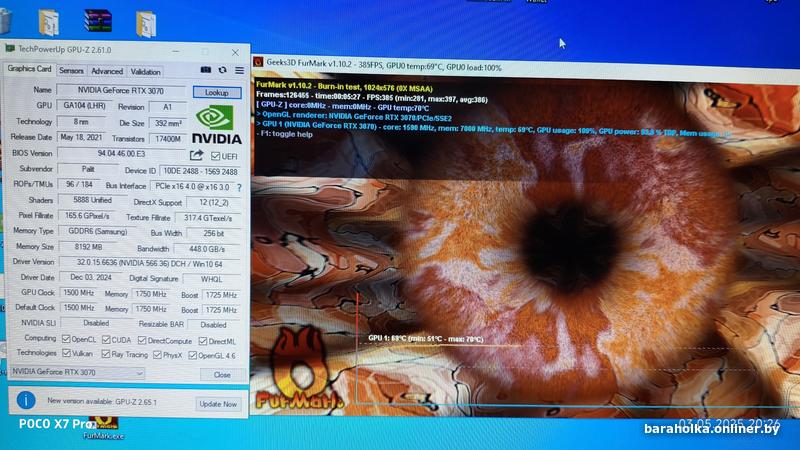Click the Texture Fillrate 317.4 GTexel/s value
The image size is (800, 450).
coord(208,218)
